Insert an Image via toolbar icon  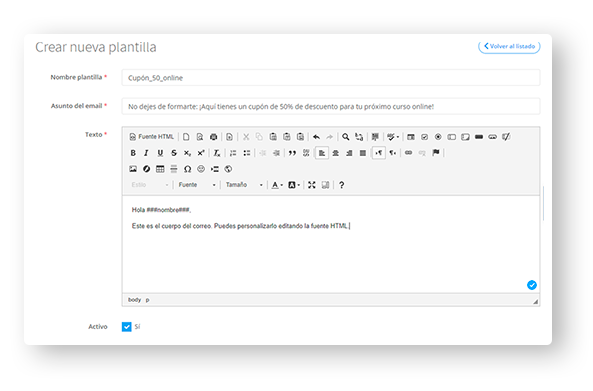tap(133, 169)
